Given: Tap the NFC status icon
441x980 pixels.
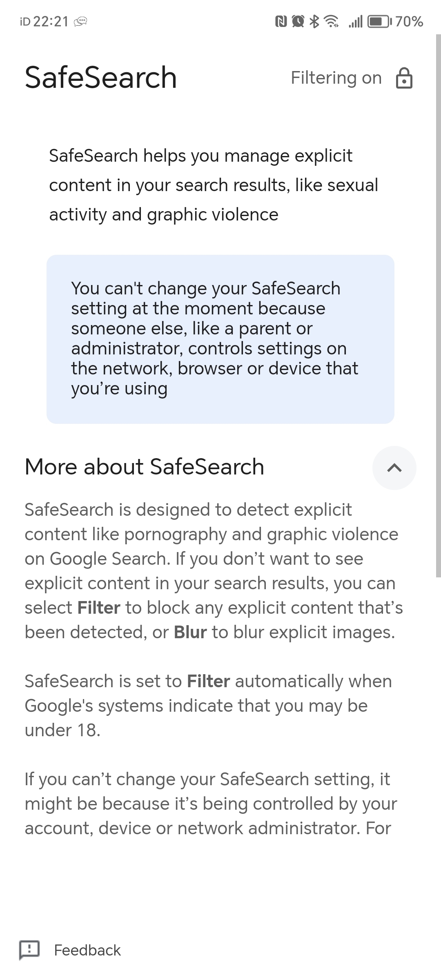Looking at the screenshot, I should click(281, 21).
